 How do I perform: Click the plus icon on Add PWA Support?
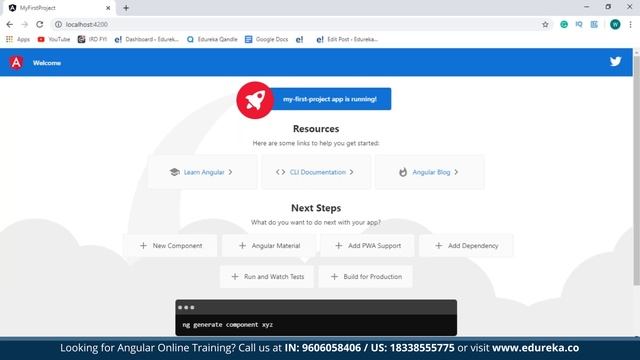pos(339,246)
